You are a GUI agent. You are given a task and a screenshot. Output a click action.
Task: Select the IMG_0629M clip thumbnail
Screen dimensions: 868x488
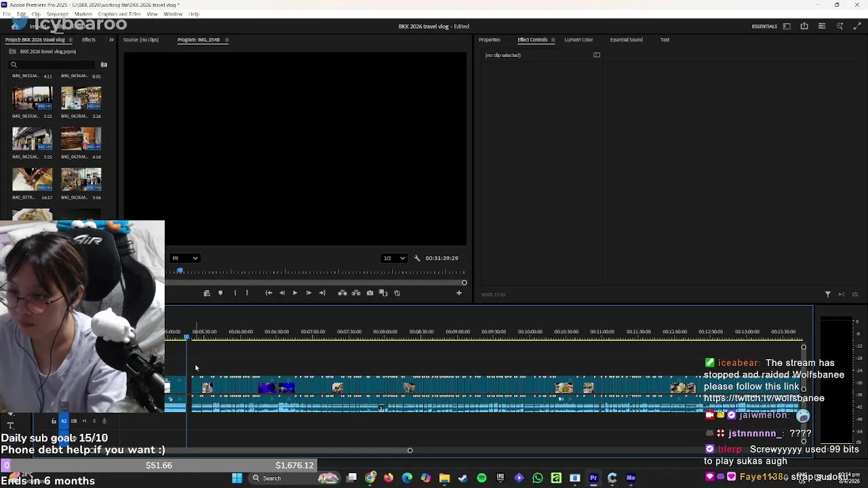click(81, 139)
